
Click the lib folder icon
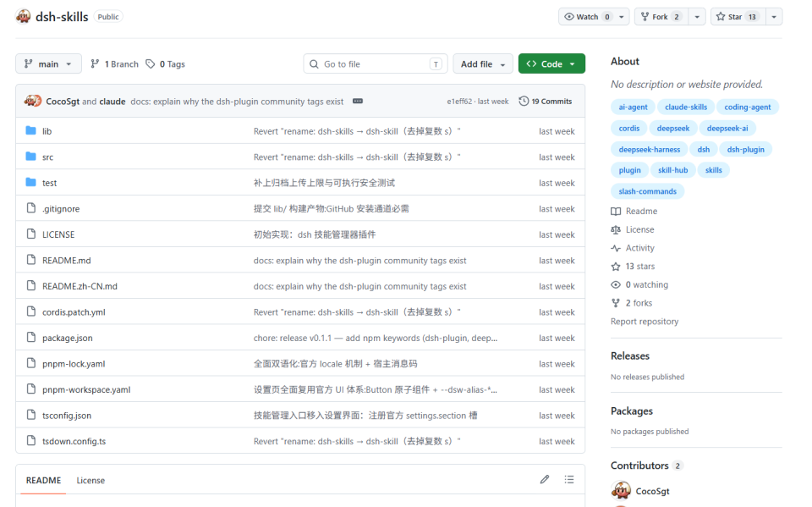click(x=31, y=130)
